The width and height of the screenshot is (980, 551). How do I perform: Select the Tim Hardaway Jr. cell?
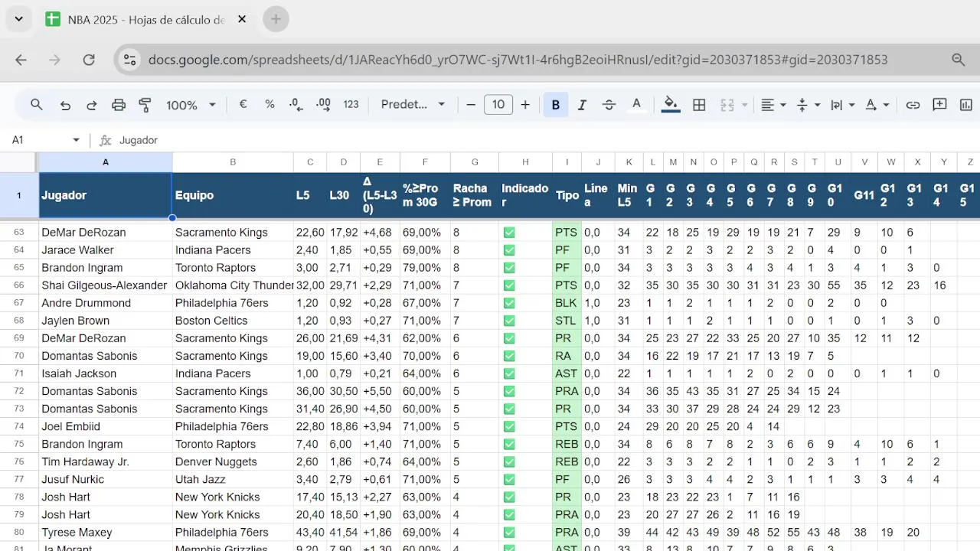tap(106, 461)
